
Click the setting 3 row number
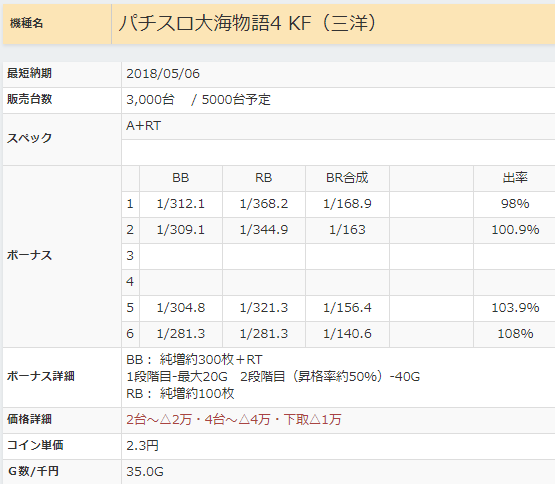tap(130, 256)
